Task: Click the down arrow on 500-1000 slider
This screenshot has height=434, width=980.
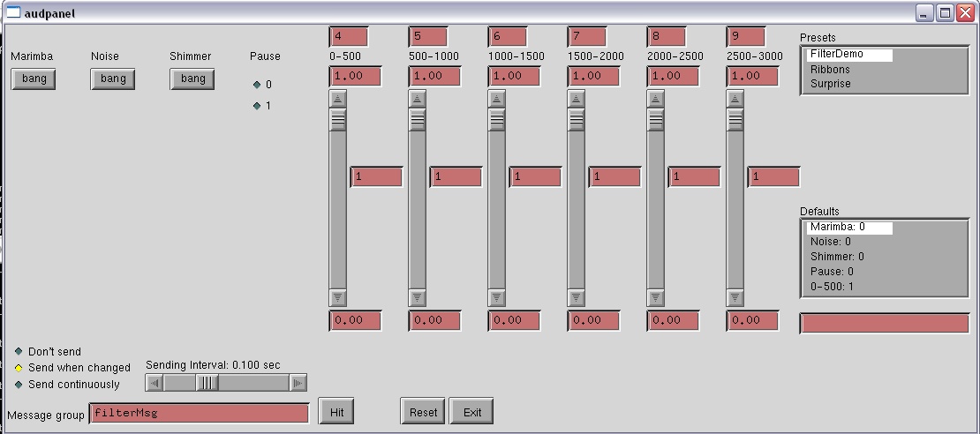Action: [418, 297]
